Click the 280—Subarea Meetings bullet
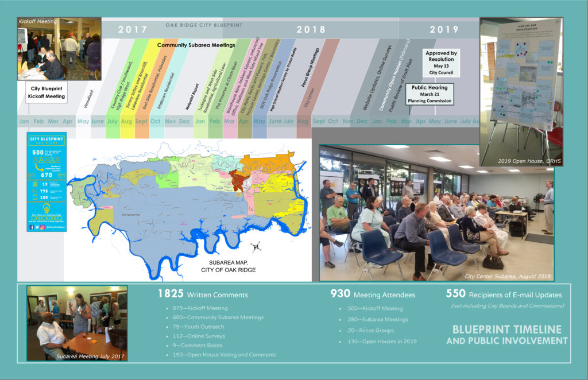Viewport: 588px width, 380px height. (378, 319)
